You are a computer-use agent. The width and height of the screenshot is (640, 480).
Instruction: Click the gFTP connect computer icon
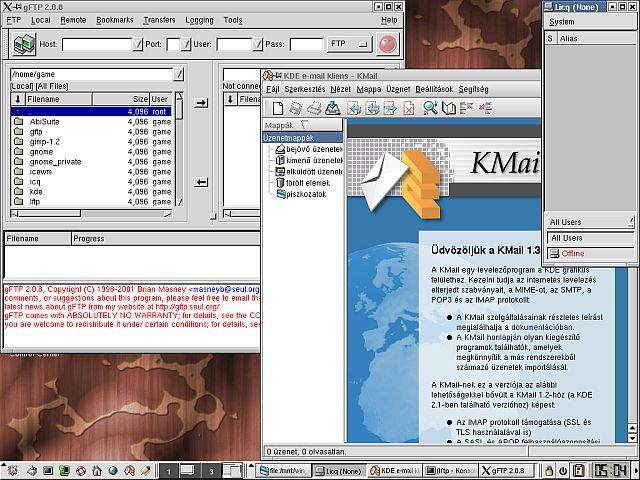pyautogui.click(x=22, y=44)
